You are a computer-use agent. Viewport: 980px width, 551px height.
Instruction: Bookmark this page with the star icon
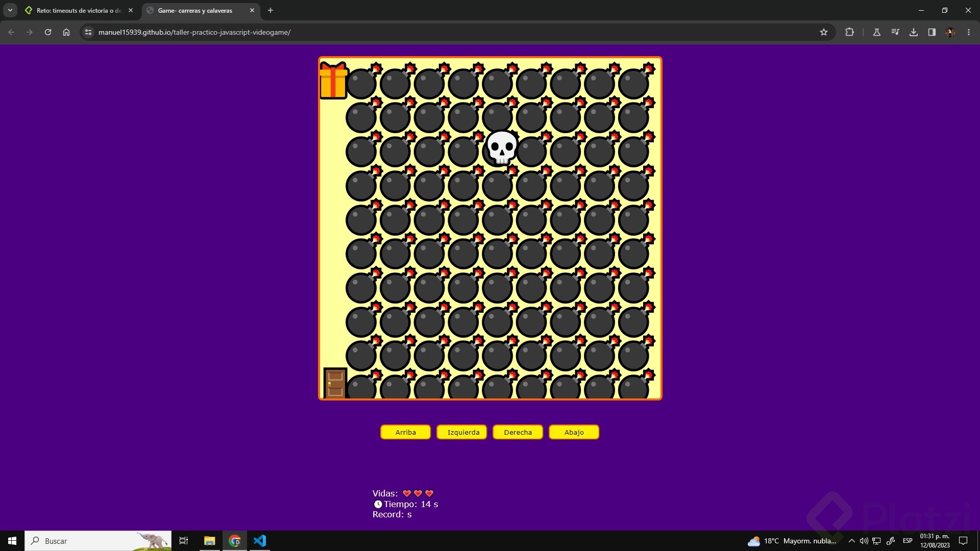point(823,32)
